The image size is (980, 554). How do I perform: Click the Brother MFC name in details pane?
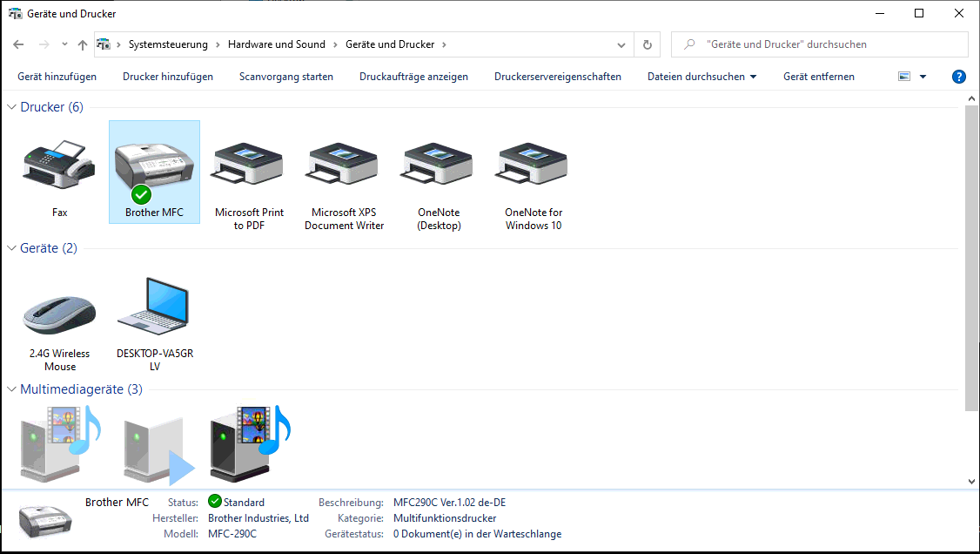point(117,502)
